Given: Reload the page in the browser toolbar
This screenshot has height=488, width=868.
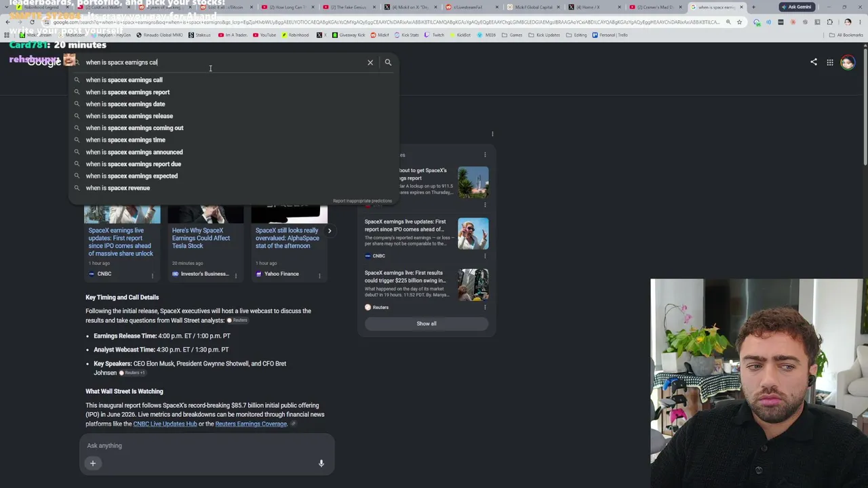Looking at the screenshot, I should pos(32,22).
